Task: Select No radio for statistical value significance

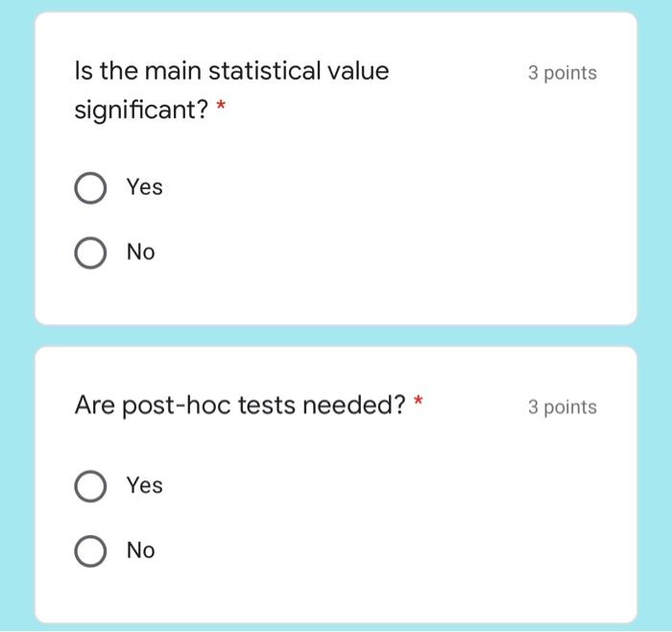Action: pos(90,253)
